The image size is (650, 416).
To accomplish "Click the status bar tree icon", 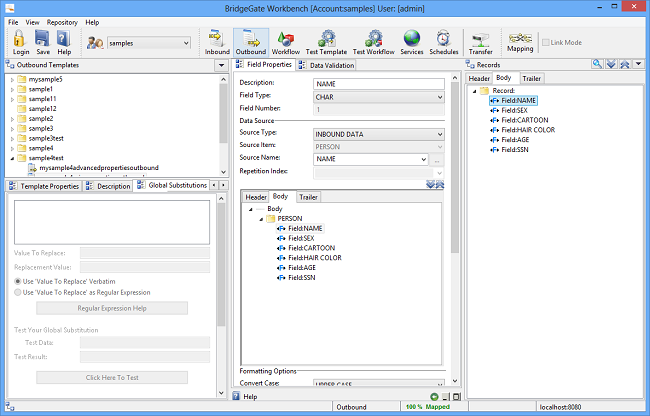I will 10,407.
